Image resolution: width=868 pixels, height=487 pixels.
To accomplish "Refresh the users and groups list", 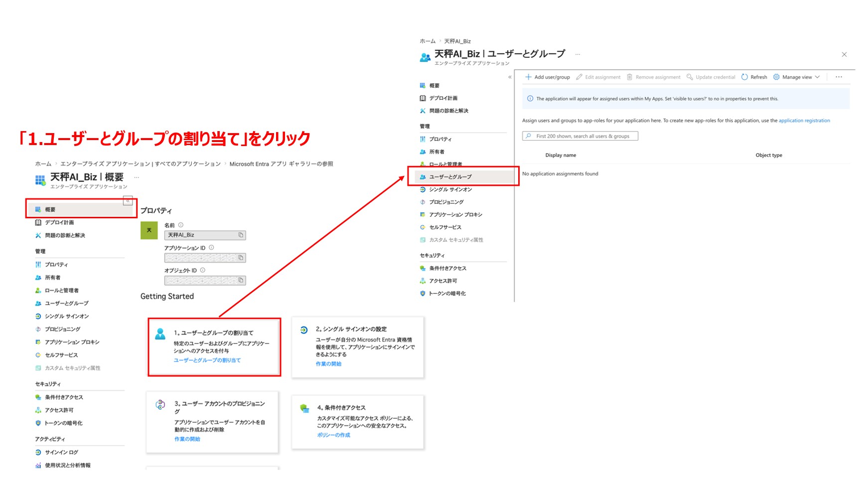I will [x=754, y=77].
